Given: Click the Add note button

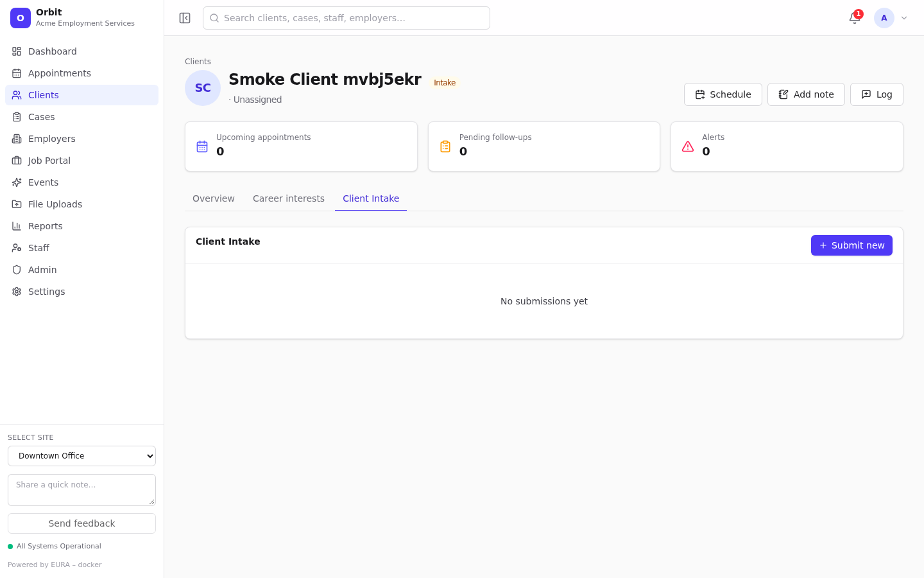Looking at the screenshot, I should [x=806, y=94].
